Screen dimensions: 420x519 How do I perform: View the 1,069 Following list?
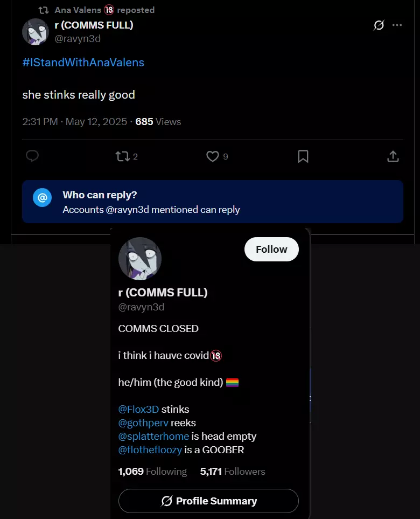coord(152,472)
